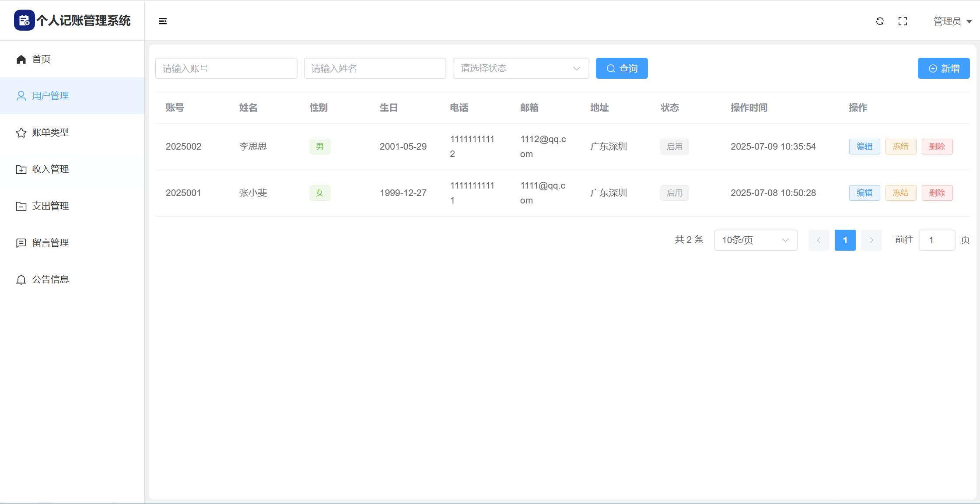This screenshot has width=980, height=504.
Task: Click the 新增 add button
Action: 944,68
